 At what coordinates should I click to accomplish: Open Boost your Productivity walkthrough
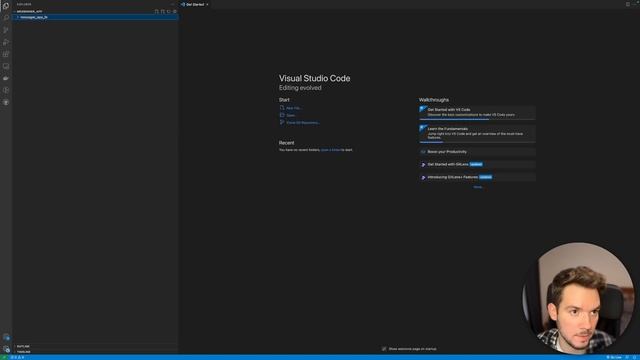[x=477, y=152]
